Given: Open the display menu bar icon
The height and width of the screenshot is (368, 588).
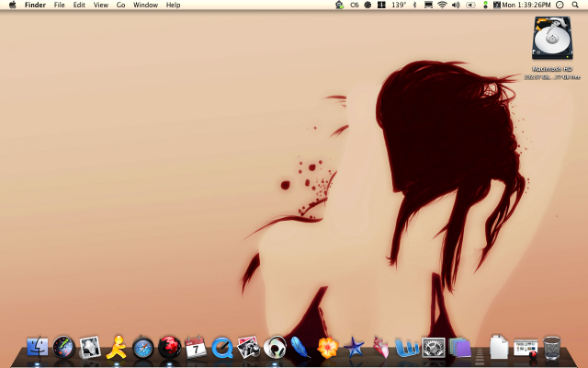Looking at the screenshot, I should coord(428,5).
